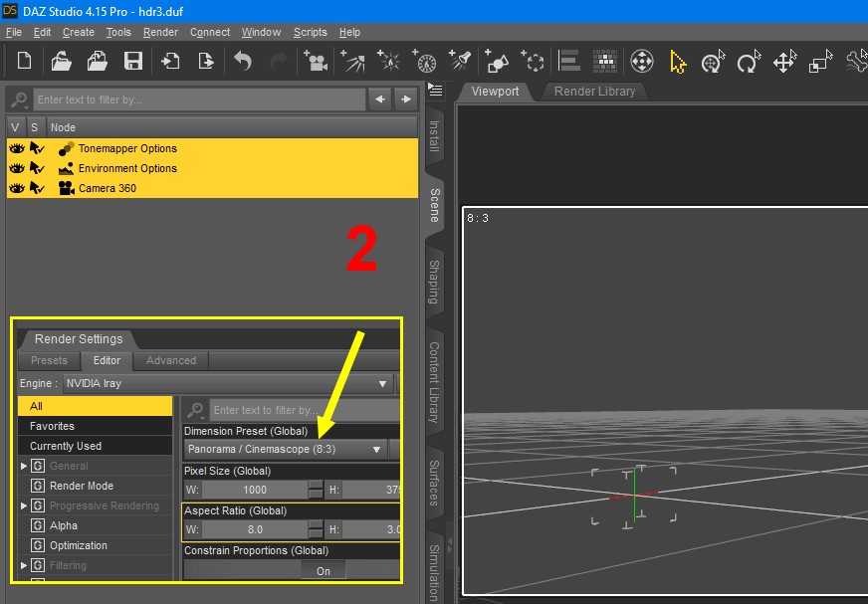Open Scene pane search options magnifier
868x604 pixels.
19,101
